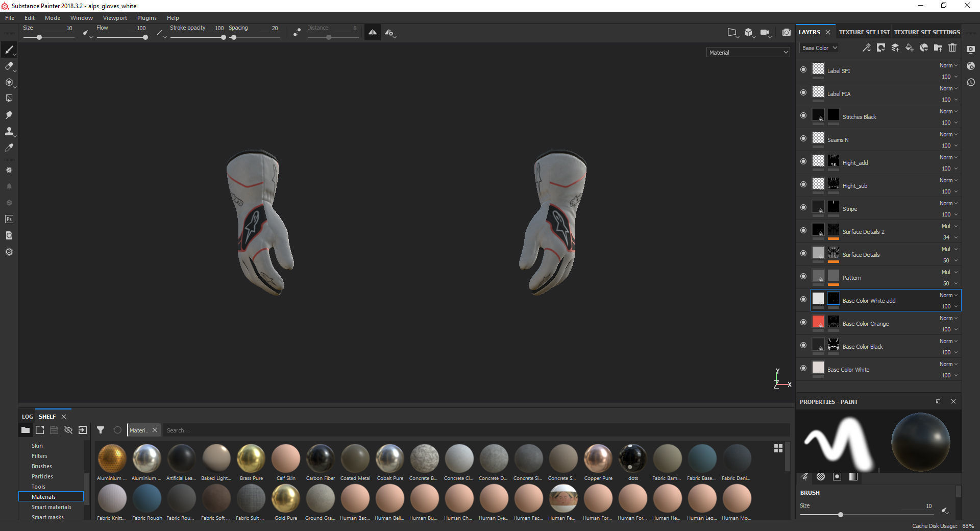The width and height of the screenshot is (980, 531).
Task: Switch to Texture Set List tab
Action: (864, 32)
